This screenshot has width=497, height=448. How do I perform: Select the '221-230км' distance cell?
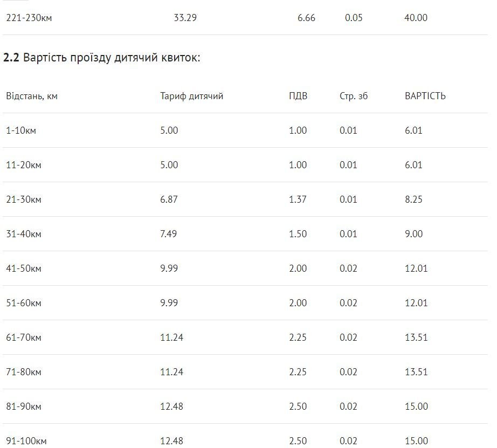click(29, 18)
